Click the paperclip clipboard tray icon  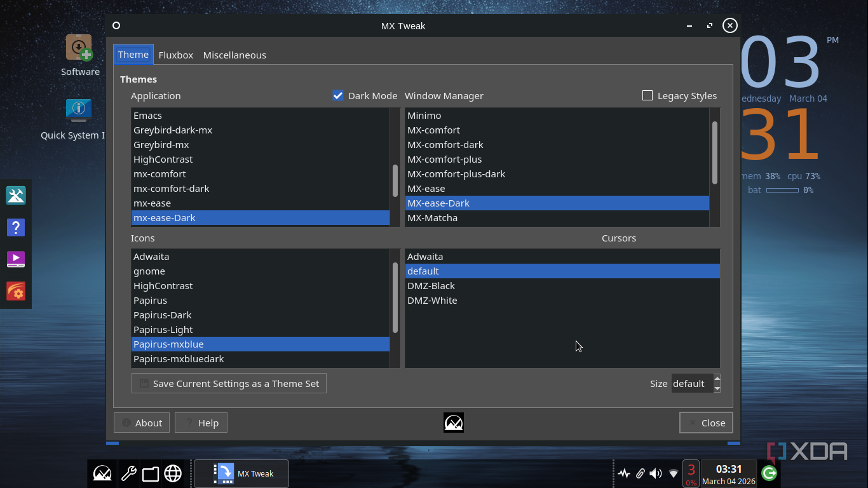point(641,473)
